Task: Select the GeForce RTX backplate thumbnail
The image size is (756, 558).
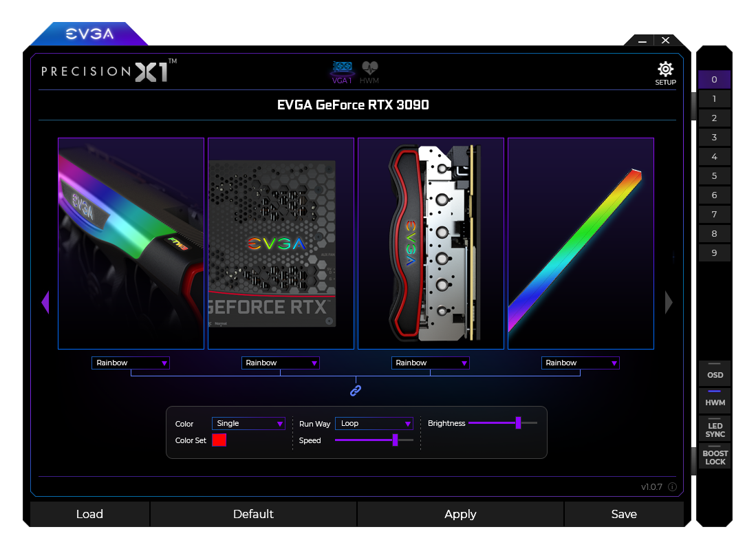Action: [281, 244]
